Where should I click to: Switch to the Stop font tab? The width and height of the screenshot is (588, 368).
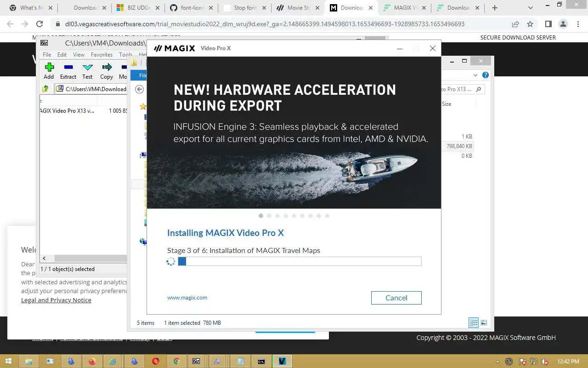(x=245, y=8)
